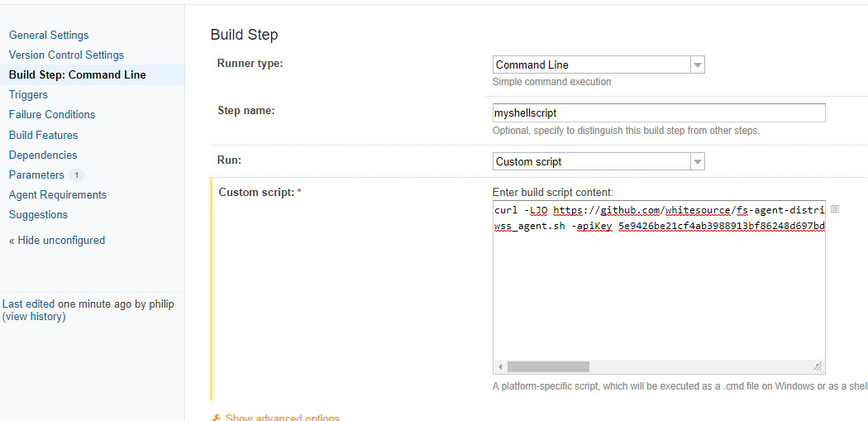Click the Step name field containing myshellscript
The image size is (868, 421).
(x=658, y=112)
